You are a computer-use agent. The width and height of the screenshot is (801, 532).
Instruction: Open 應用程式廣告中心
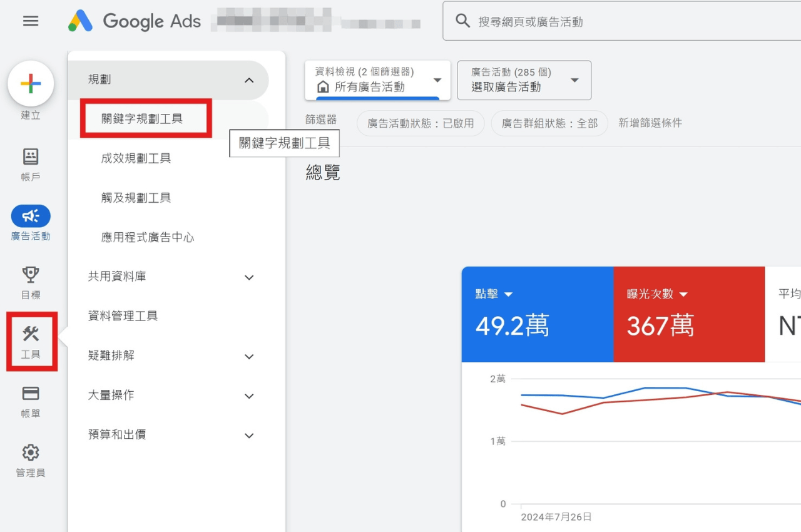(x=148, y=237)
